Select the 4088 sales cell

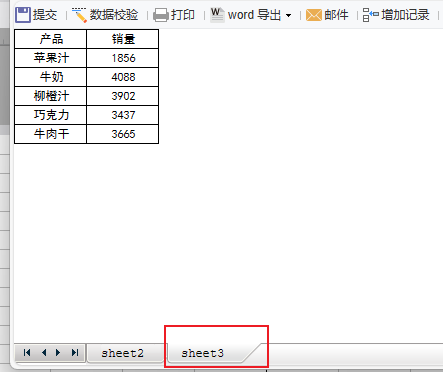[123, 77]
